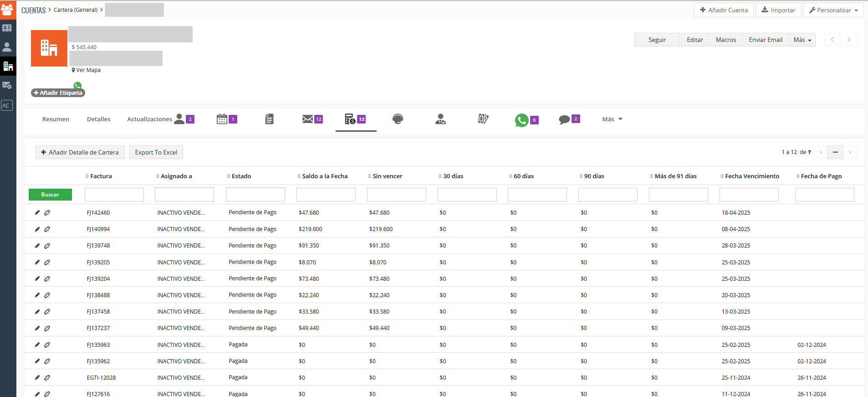Edit row FJ139205 with pencil icon
Screen dimensions: 868x397
click(x=37, y=262)
